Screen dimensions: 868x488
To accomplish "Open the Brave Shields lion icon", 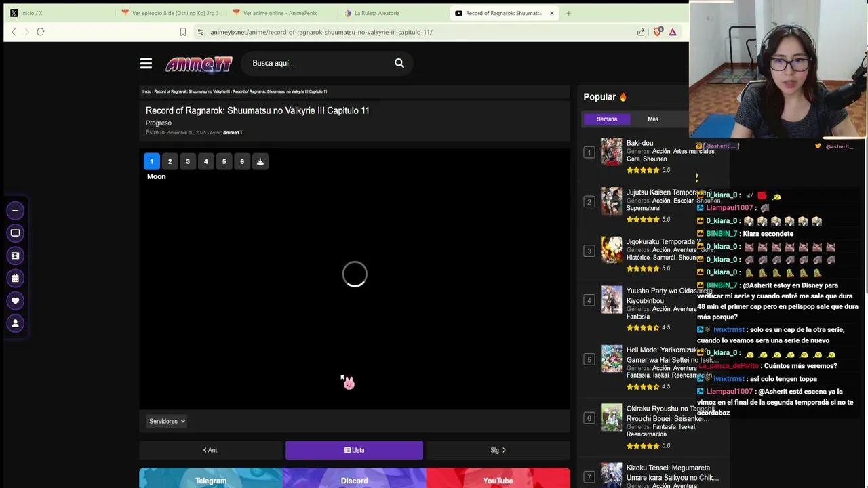I will (657, 32).
